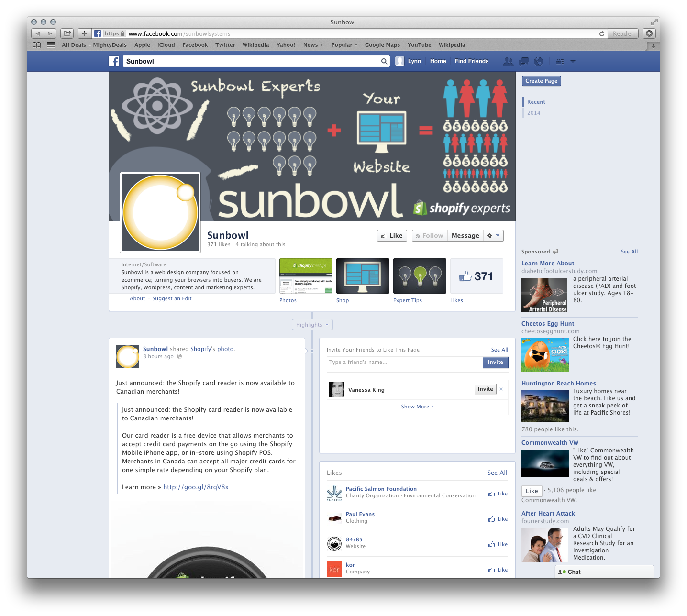Viewport: 687px width, 616px height.
Task: Go to Home in top bar
Action: 438,61
